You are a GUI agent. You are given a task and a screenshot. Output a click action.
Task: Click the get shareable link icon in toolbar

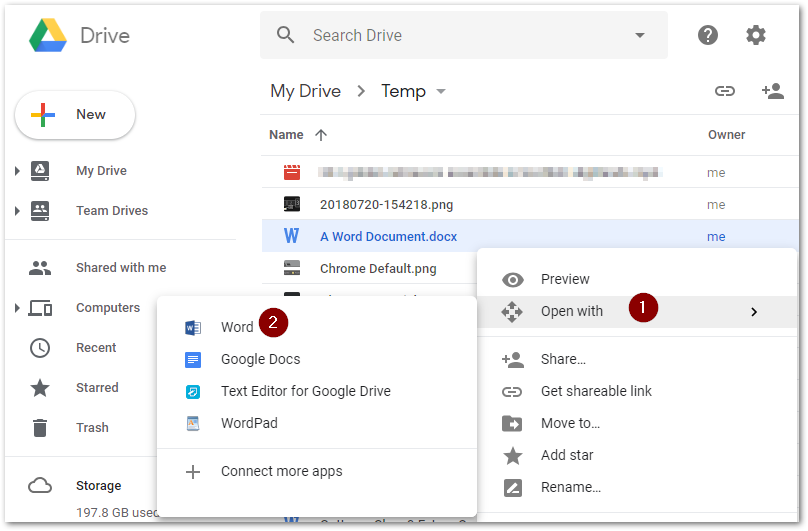(x=725, y=91)
